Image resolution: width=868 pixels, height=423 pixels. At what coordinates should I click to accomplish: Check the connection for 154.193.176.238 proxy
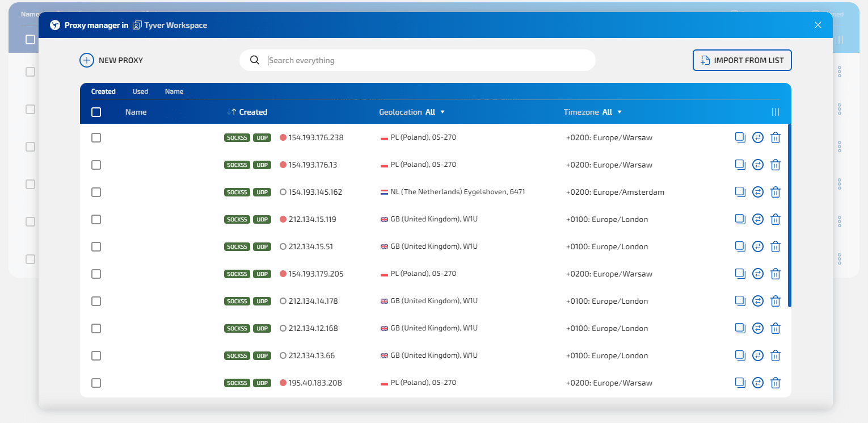pos(758,137)
